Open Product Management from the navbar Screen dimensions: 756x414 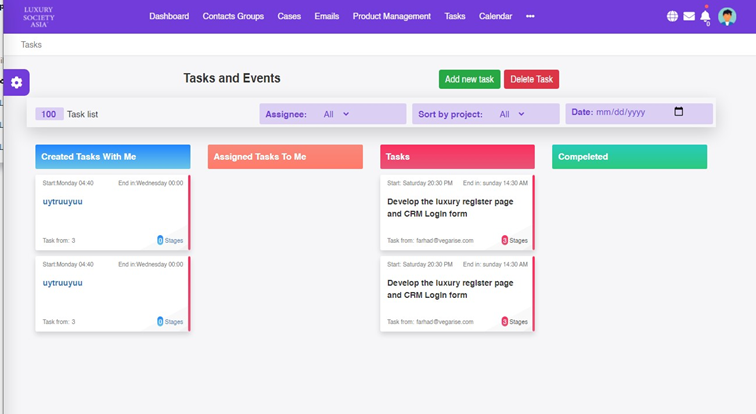(x=392, y=17)
